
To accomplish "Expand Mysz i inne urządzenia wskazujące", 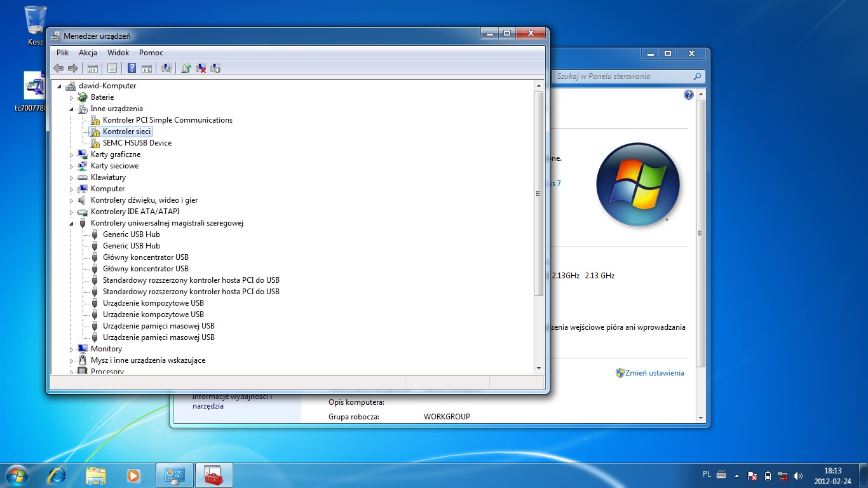I will click(72, 361).
